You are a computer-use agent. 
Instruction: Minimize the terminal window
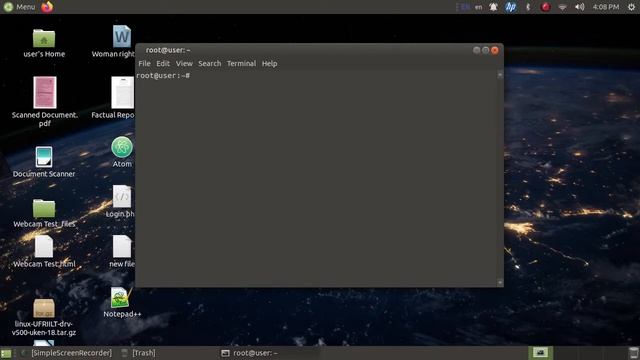click(x=476, y=50)
